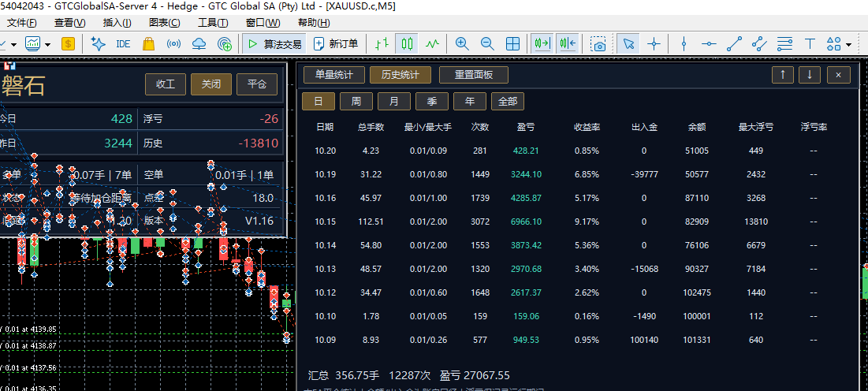Open the AI assistant sparkle icon
Viewport: 868px width, 391px height.
pos(98,44)
